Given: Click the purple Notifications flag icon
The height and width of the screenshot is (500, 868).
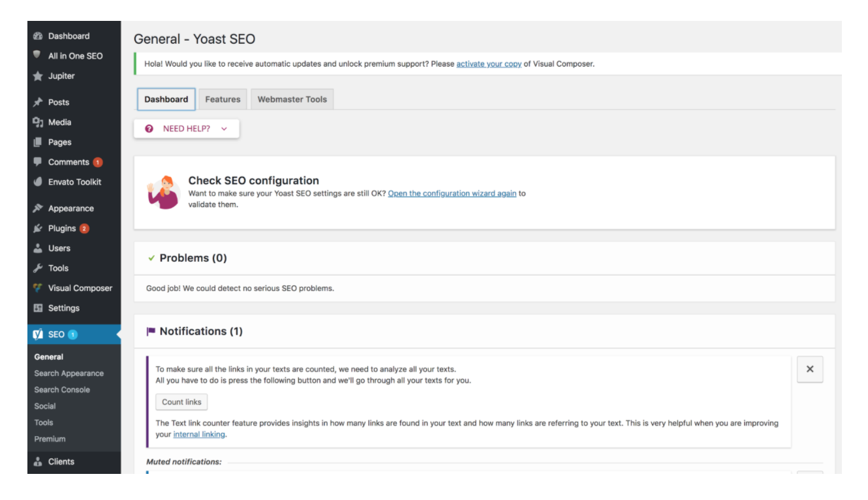Looking at the screenshot, I should pyautogui.click(x=151, y=331).
